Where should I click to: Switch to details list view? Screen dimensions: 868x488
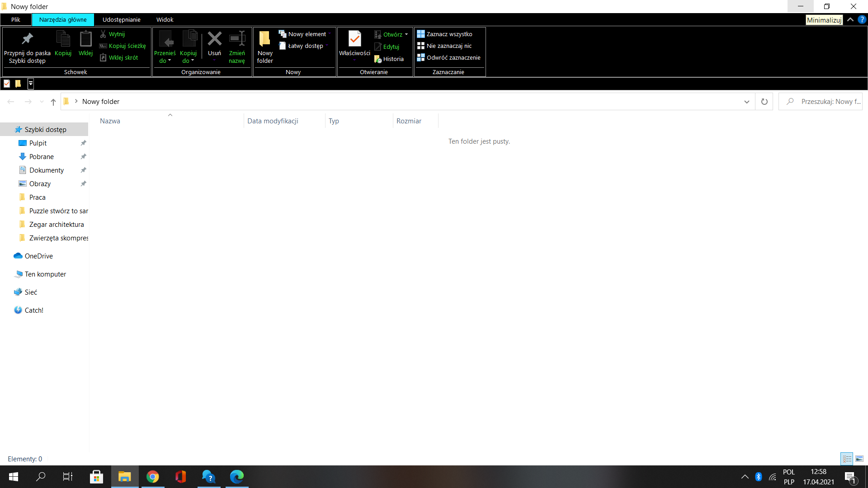pyautogui.click(x=847, y=459)
